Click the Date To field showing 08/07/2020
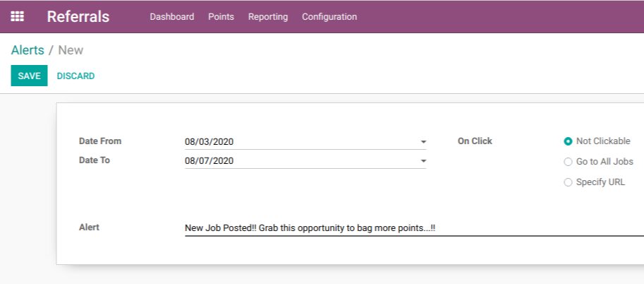The height and width of the screenshot is (284, 644). click(x=305, y=161)
